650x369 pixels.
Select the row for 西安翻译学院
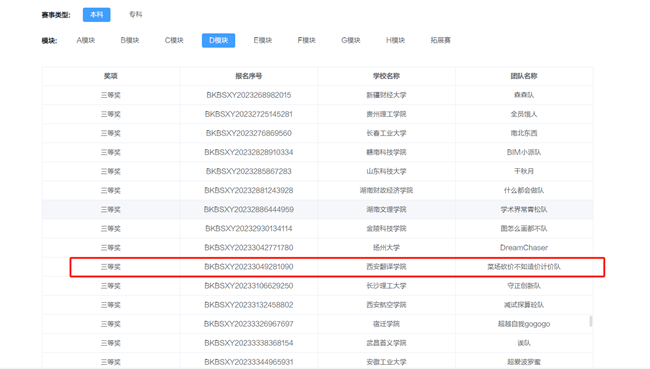click(x=318, y=267)
